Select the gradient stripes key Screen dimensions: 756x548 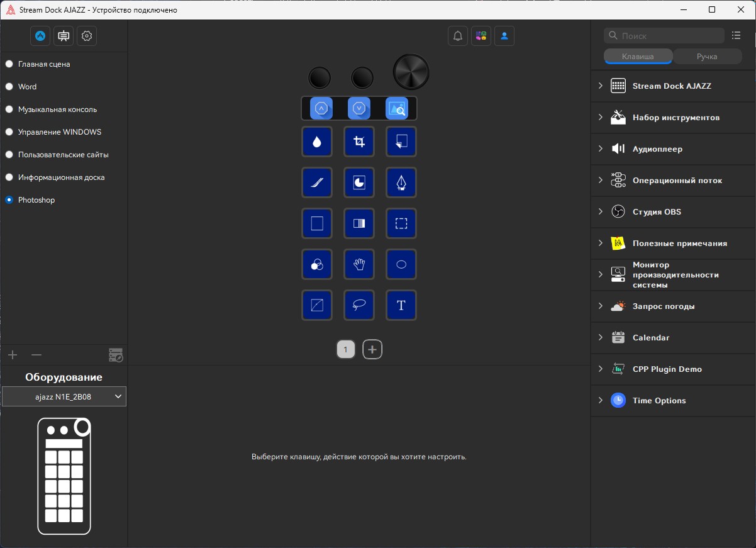click(x=359, y=223)
